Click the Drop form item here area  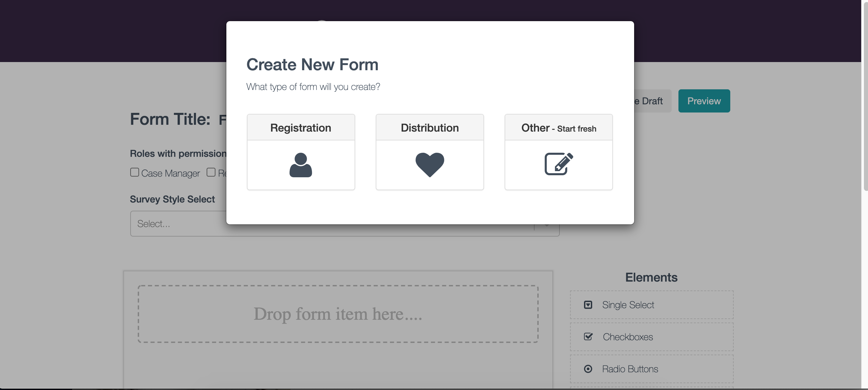[338, 314]
